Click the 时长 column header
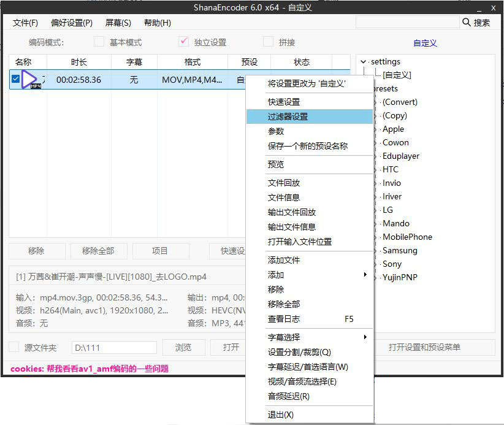 pos(79,62)
